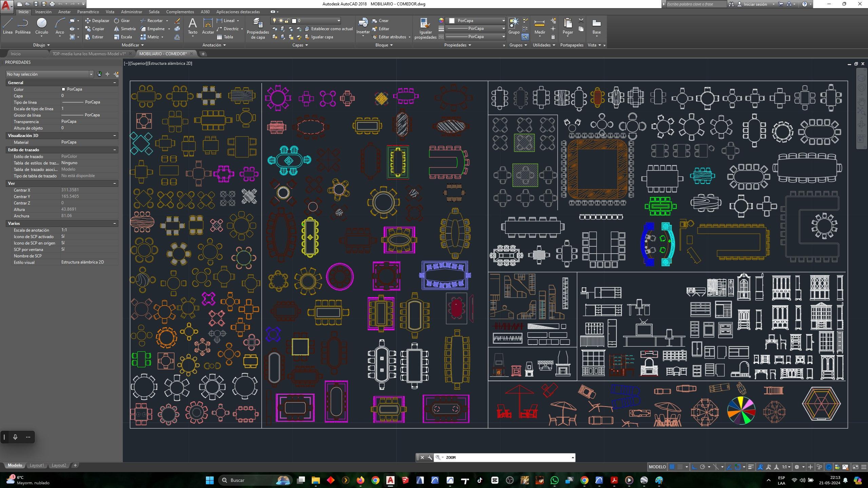
Task: Click the Color swatch in the Properties panel
Action: (64, 89)
